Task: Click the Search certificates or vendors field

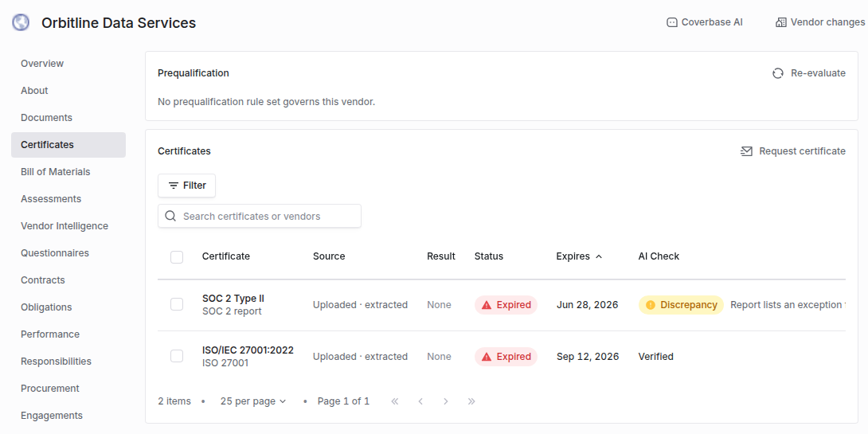Action: pyautogui.click(x=260, y=216)
